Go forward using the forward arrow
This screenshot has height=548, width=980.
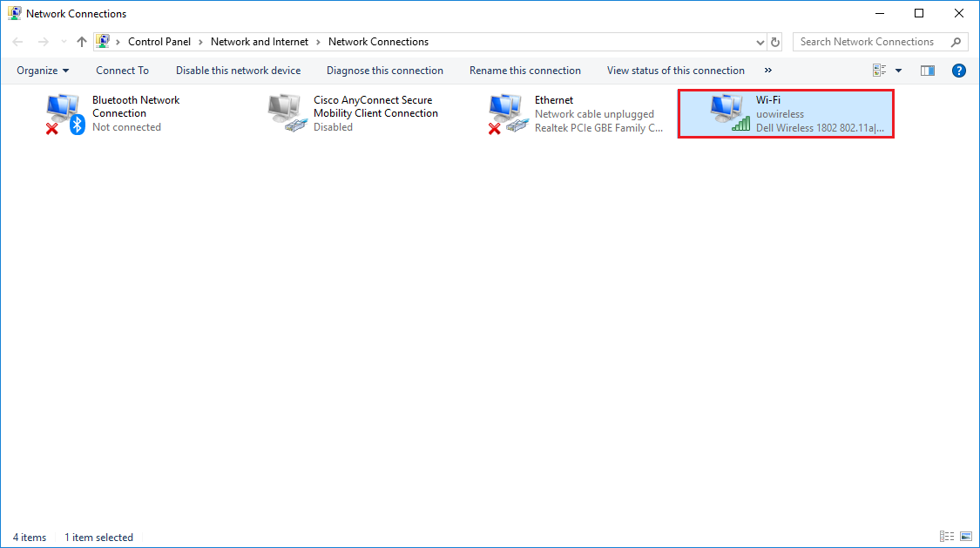pyautogui.click(x=44, y=42)
